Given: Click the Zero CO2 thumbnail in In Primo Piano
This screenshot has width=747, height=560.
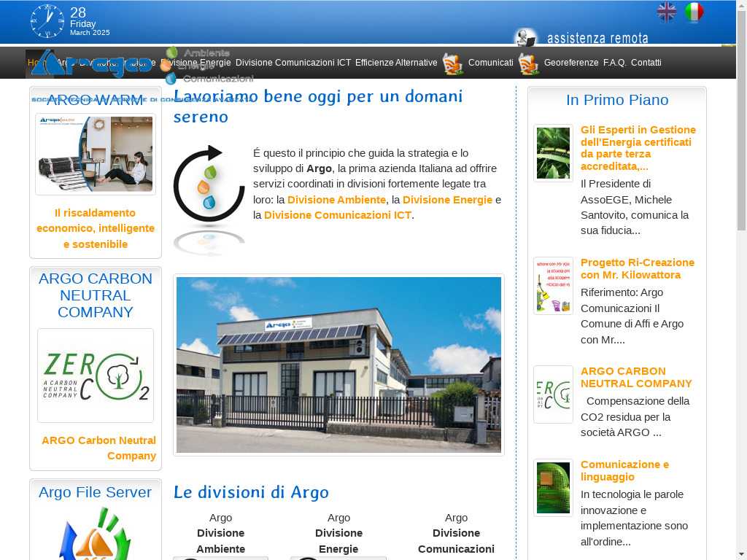Looking at the screenshot, I should click(553, 394).
